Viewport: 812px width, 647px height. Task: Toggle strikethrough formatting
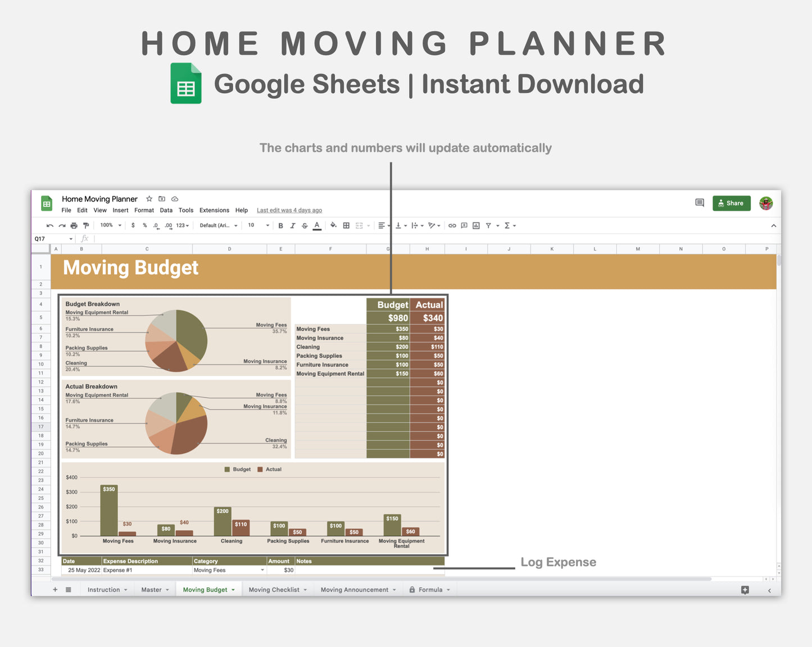tap(305, 225)
